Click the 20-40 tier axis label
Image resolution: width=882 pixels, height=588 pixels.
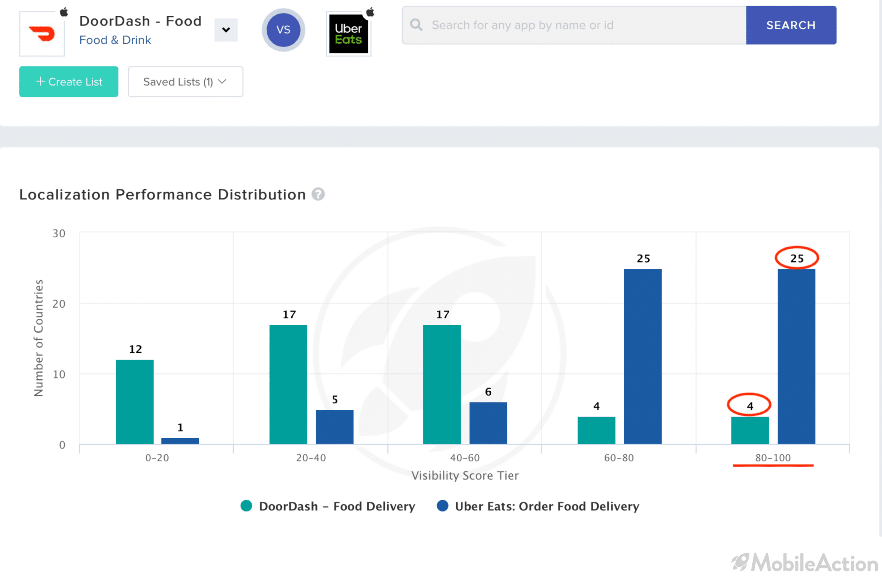click(x=311, y=458)
